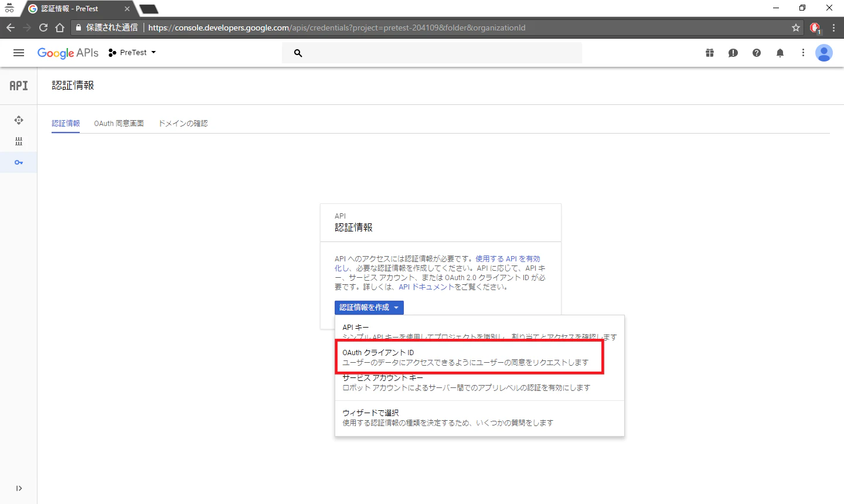The height and width of the screenshot is (504, 844).
Task: Expand the sidebar with the bottom arrow
Action: 19,488
